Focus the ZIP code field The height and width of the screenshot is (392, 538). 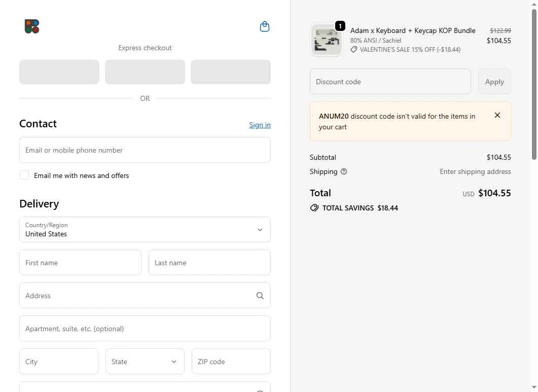click(x=231, y=362)
